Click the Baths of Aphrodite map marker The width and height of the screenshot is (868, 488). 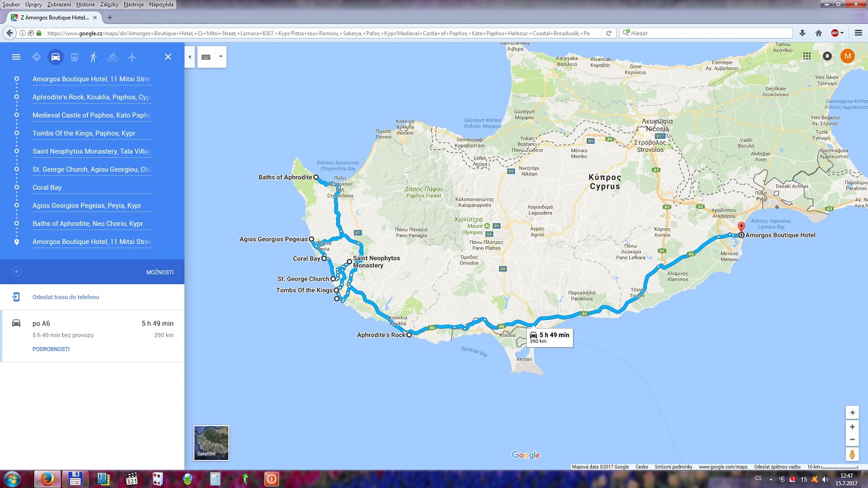(316, 177)
